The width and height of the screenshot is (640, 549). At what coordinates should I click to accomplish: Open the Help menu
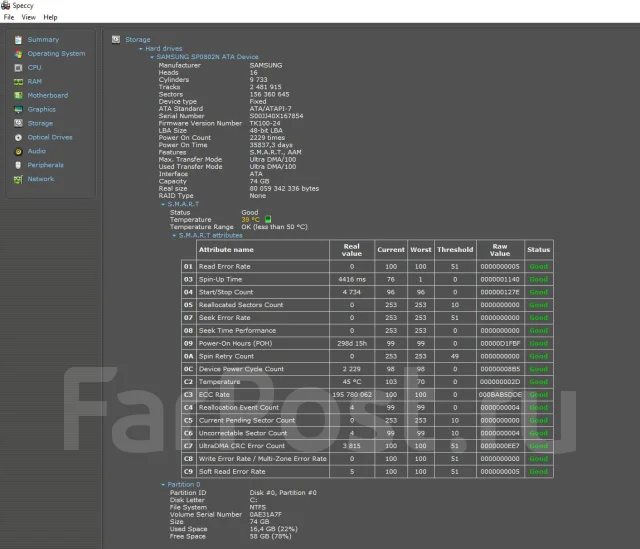[50, 17]
